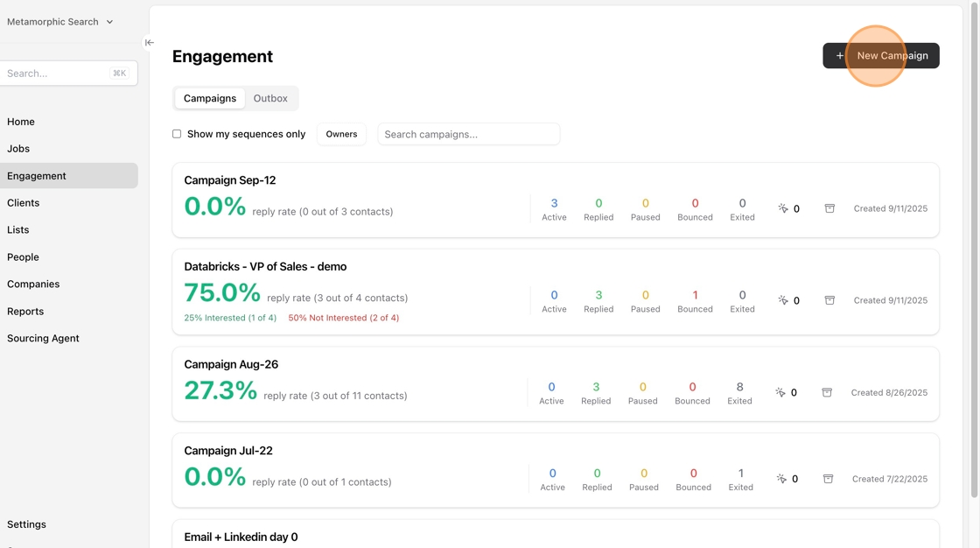
Task: Enable Show my sequences only checkbox
Action: click(177, 134)
